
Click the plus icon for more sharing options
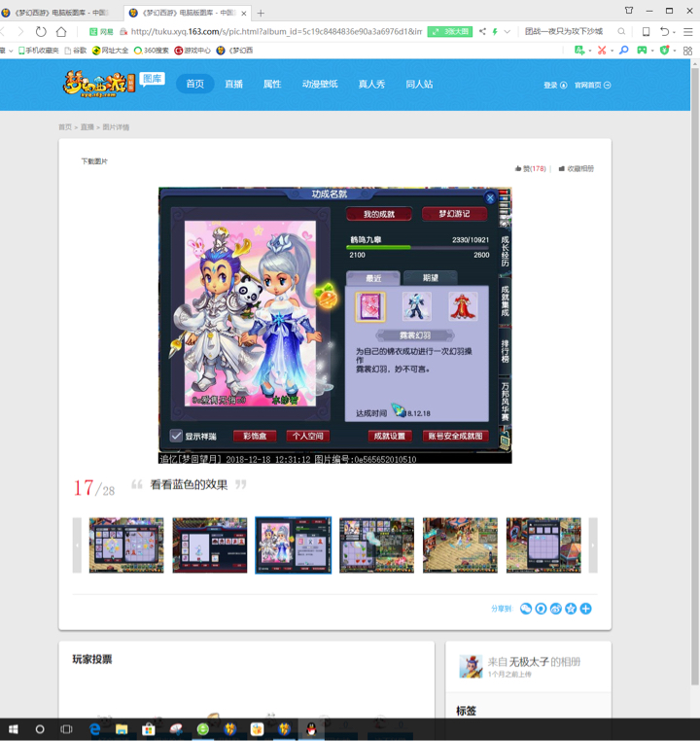coord(585,609)
